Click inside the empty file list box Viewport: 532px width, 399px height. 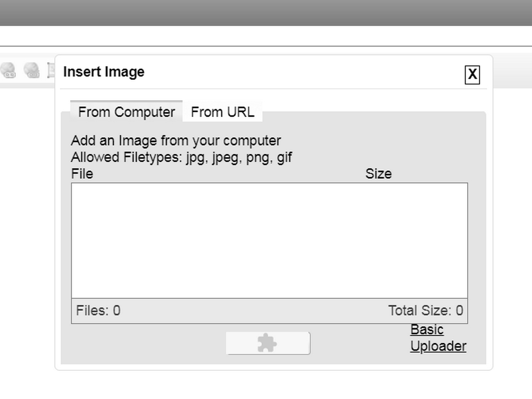(x=269, y=240)
